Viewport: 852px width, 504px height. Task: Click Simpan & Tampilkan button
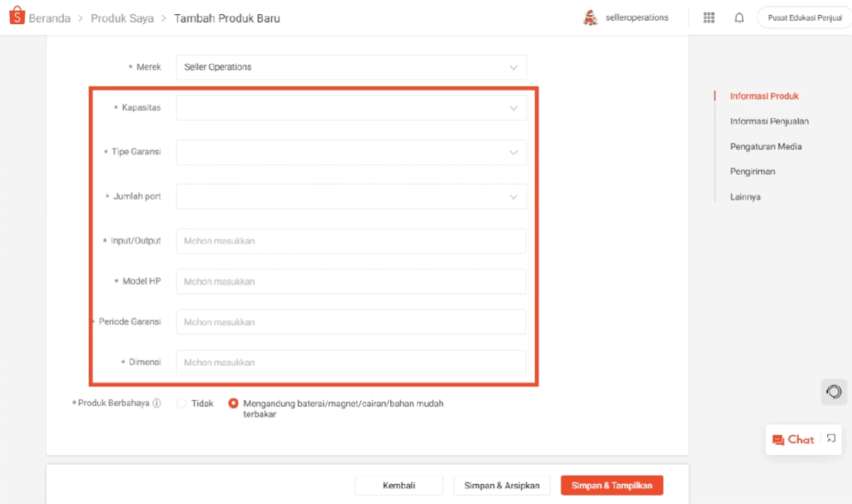click(x=612, y=486)
